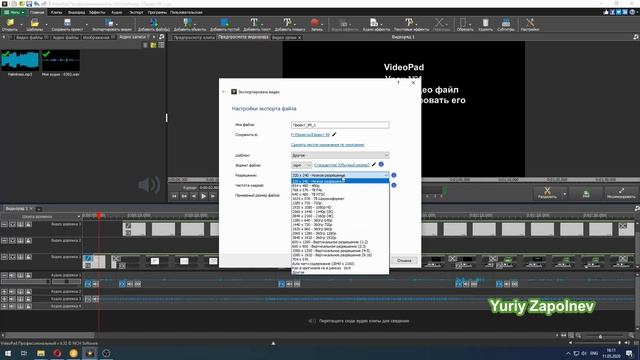The width and height of the screenshot is (640, 360).
Task: Open the Windows Start menu
Action: tap(7, 353)
